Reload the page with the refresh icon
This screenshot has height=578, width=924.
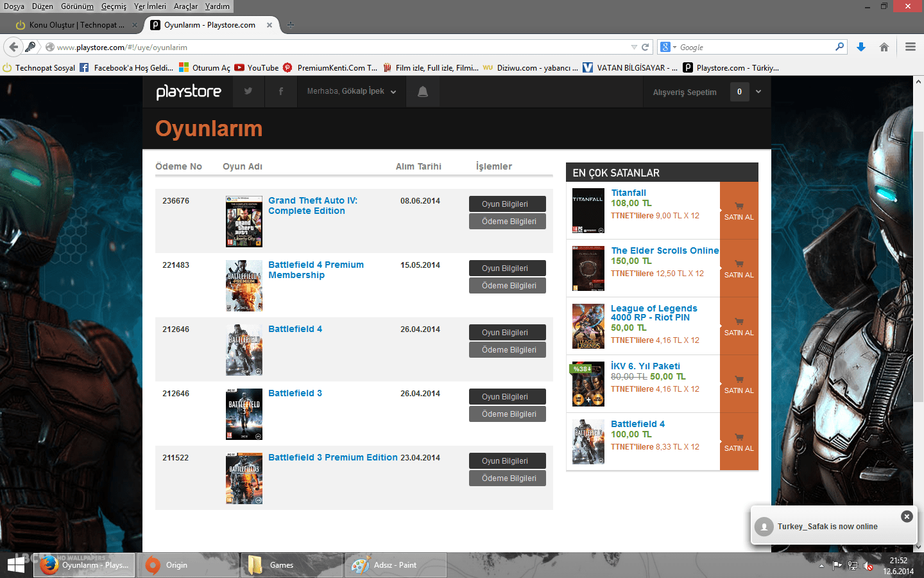pos(645,47)
